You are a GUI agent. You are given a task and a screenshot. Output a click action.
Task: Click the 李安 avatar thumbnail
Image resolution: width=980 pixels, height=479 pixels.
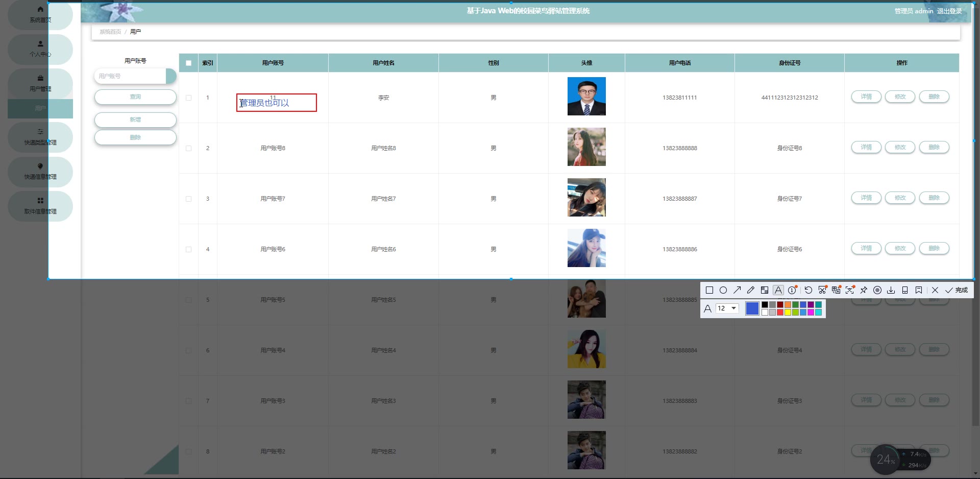click(586, 96)
